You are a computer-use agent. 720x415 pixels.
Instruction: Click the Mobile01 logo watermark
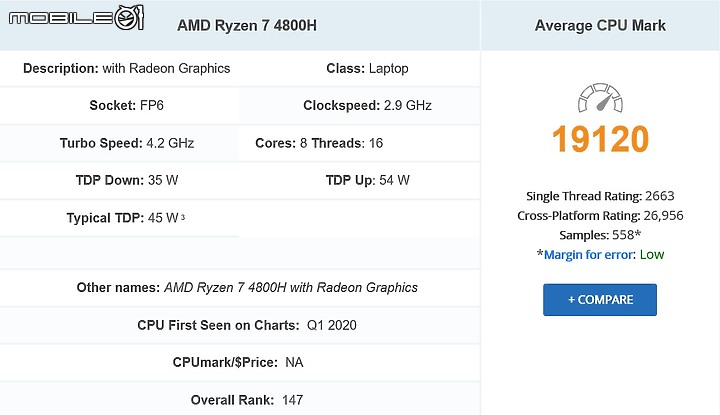(76, 18)
